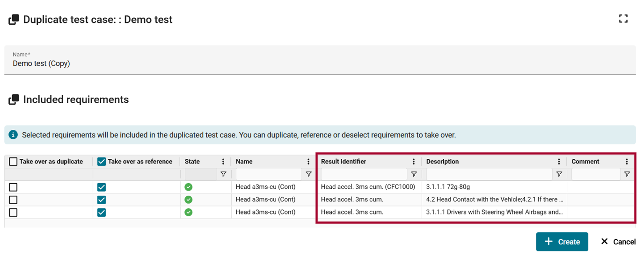Check the Take over as duplicate header checkbox
Image resolution: width=644 pixels, height=256 pixels.
coord(13,162)
